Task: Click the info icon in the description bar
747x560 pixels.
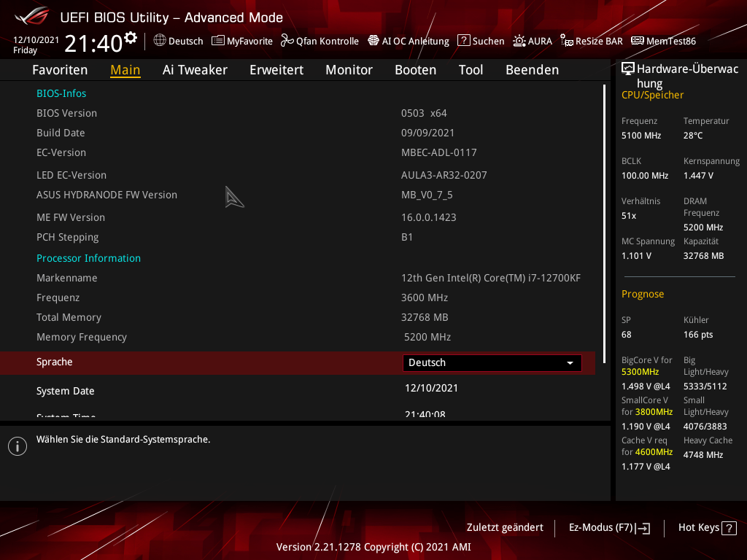Action: pyautogui.click(x=17, y=446)
